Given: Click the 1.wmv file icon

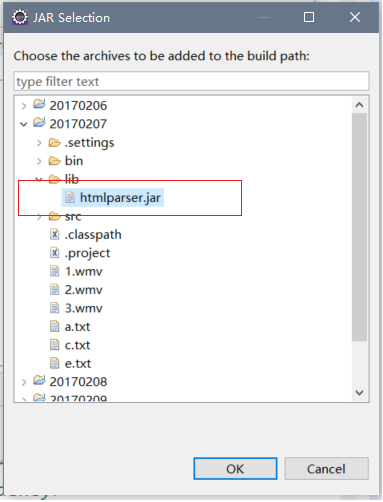Looking at the screenshot, I should (55, 271).
